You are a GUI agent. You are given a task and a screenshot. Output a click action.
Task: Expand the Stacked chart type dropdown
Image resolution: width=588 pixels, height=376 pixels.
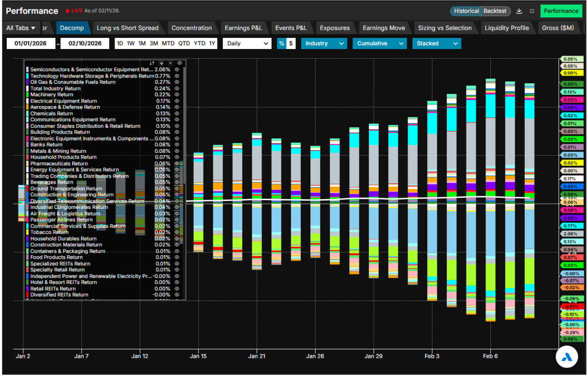[x=437, y=43]
